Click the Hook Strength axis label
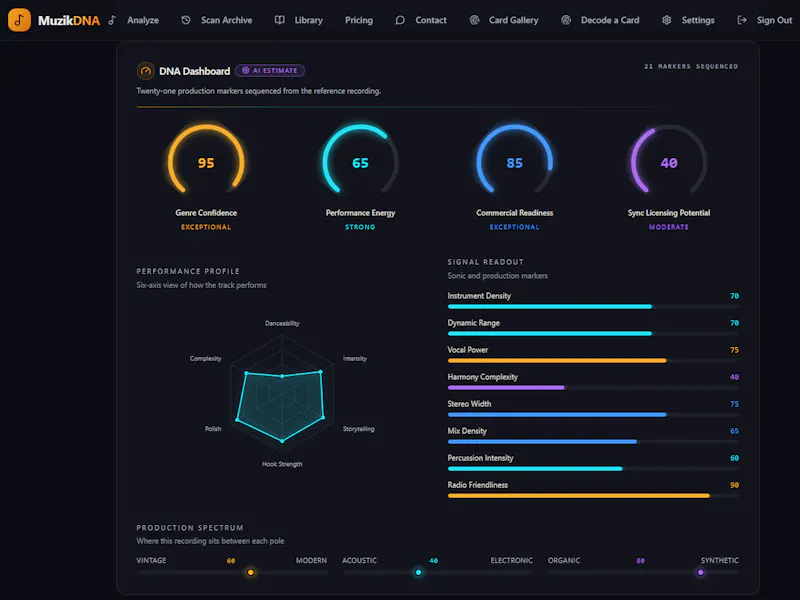Image resolution: width=800 pixels, height=600 pixels. click(282, 464)
